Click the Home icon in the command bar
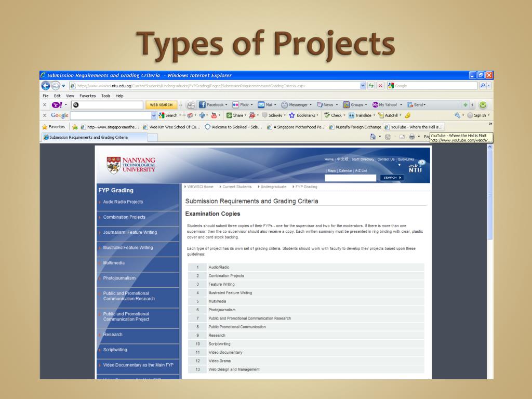532x399 pixels. pyautogui.click(x=373, y=137)
